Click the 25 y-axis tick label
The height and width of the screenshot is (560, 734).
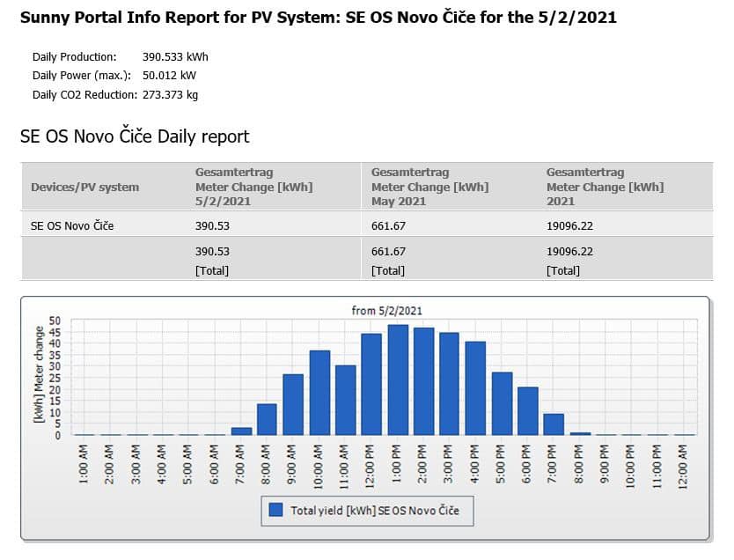click(x=55, y=378)
